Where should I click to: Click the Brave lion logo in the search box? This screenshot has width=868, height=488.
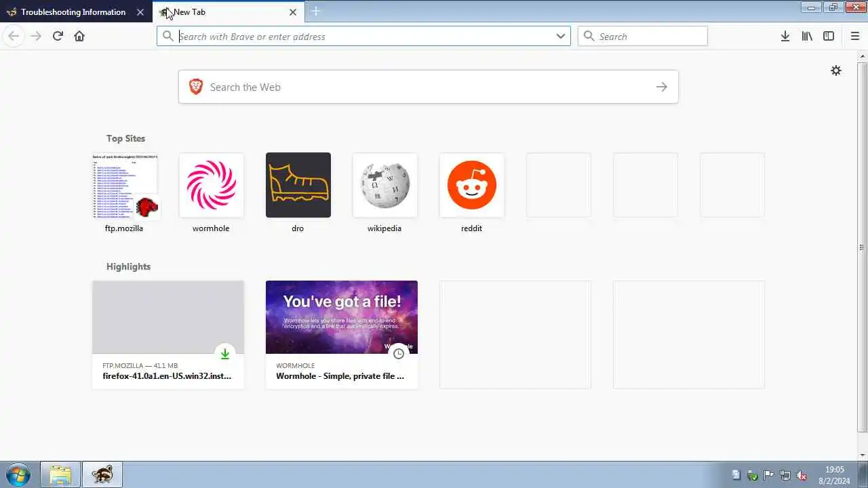(x=196, y=87)
